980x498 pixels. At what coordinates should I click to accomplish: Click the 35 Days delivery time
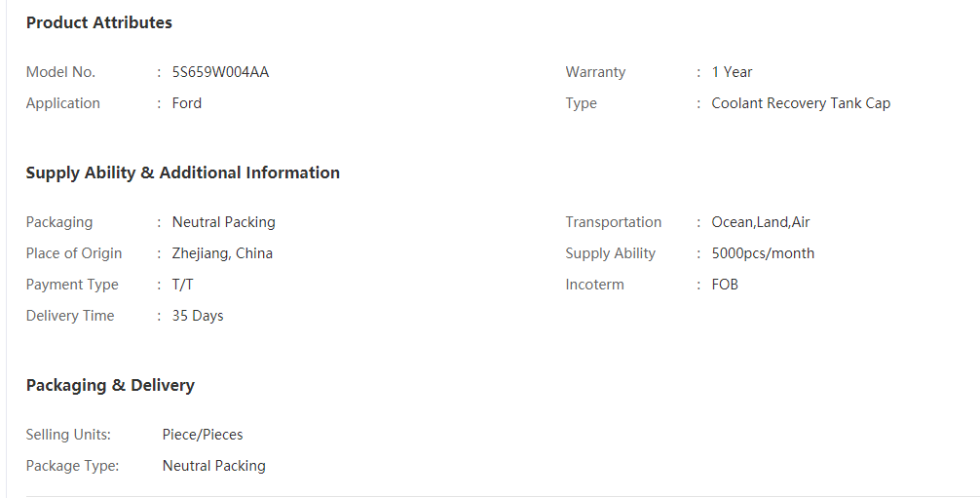(x=198, y=316)
